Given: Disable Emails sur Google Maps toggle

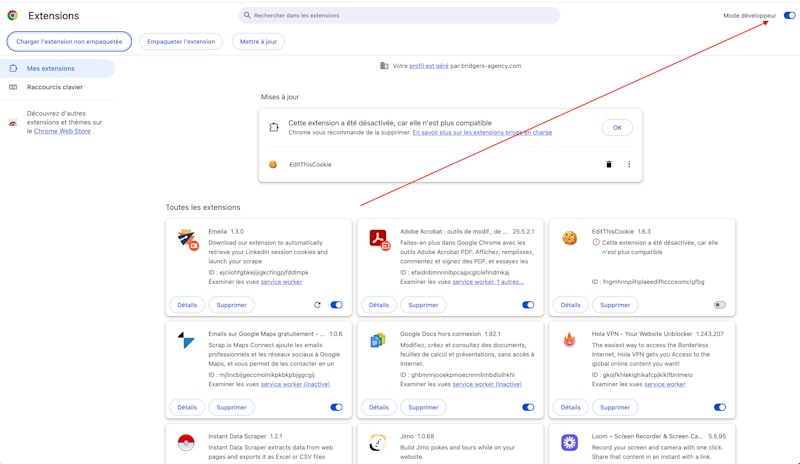Looking at the screenshot, I should tap(336, 407).
